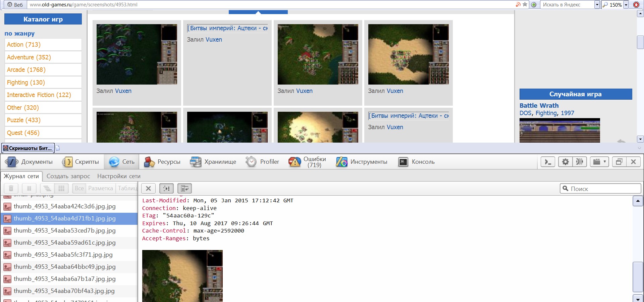Select the Журнал сети tab
Image resolution: width=644 pixels, height=302 pixels.
tap(21, 176)
